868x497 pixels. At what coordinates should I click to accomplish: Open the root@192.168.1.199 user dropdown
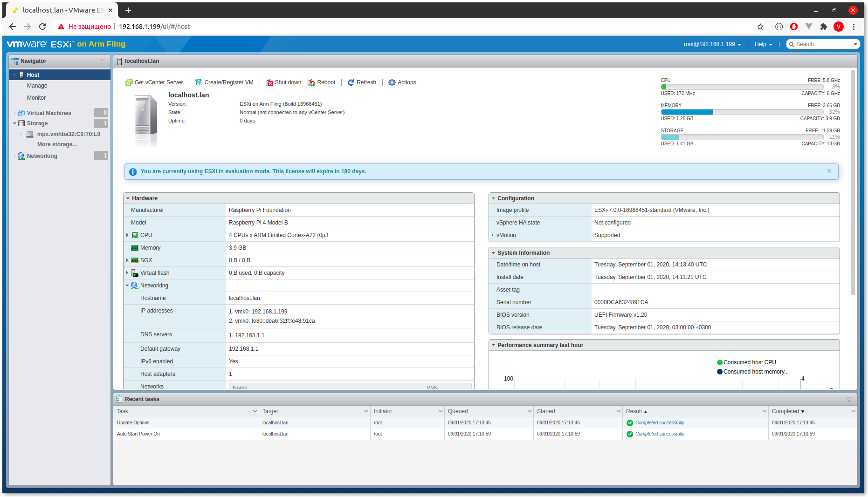(712, 44)
